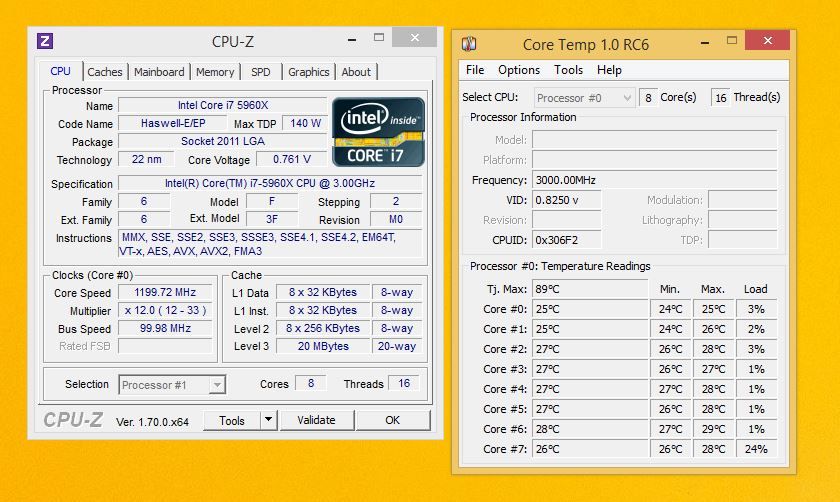This screenshot has height=502, width=840.
Task: Open the Help menu in Core Temp
Action: [x=609, y=70]
